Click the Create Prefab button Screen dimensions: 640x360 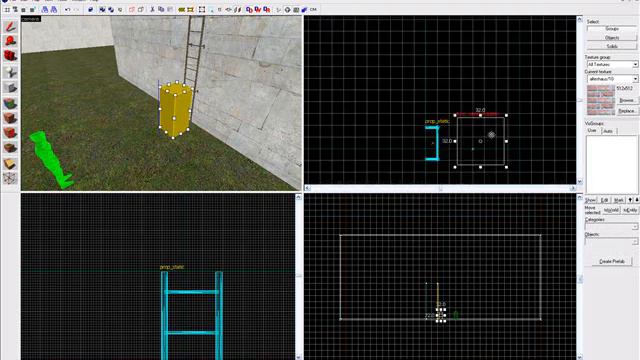click(x=612, y=261)
